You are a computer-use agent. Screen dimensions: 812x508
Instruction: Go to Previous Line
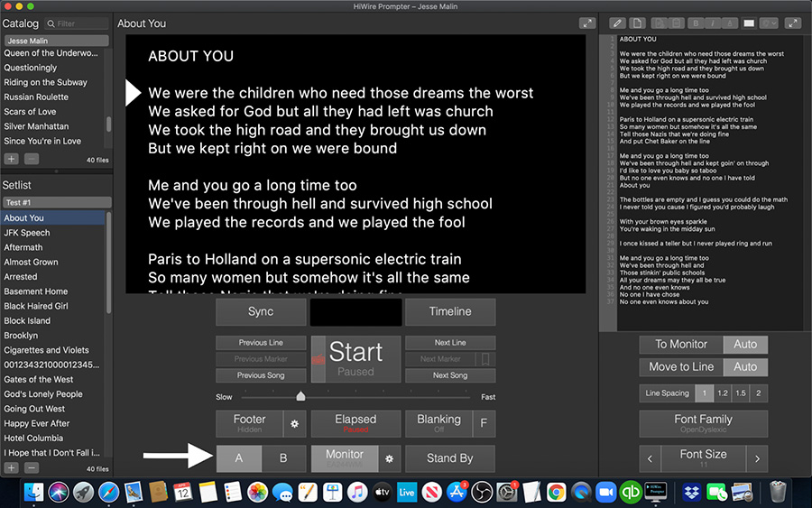click(261, 343)
